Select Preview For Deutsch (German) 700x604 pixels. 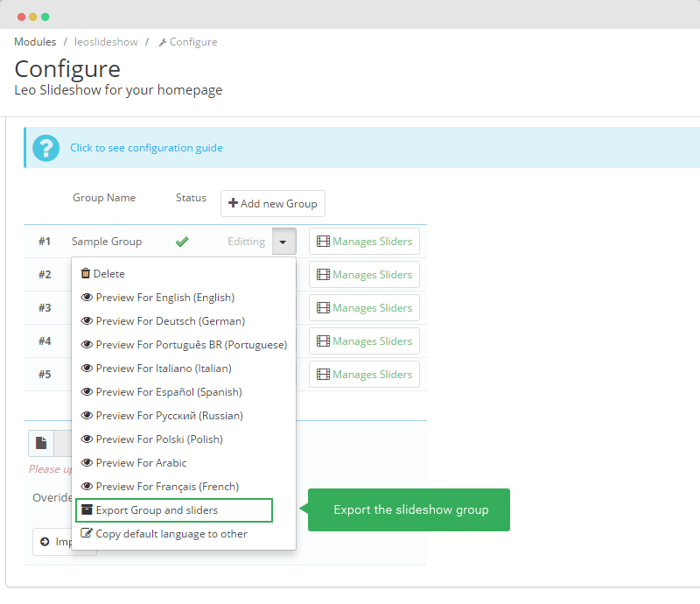click(x=184, y=321)
